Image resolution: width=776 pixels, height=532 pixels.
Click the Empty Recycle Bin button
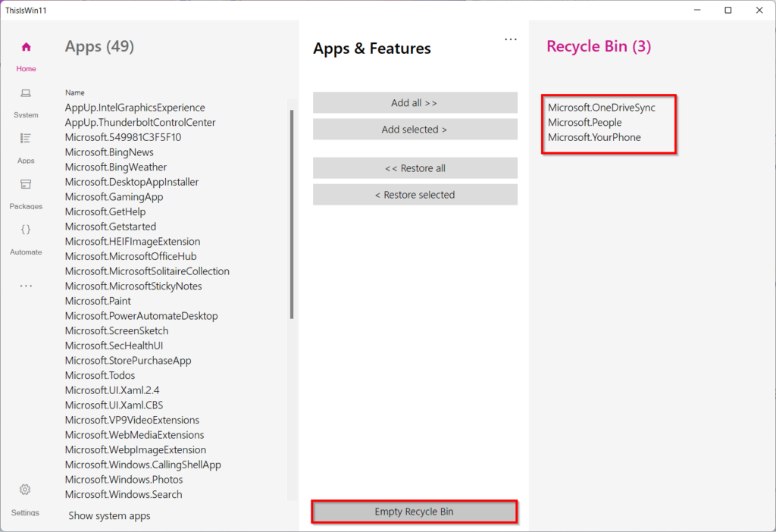415,512
